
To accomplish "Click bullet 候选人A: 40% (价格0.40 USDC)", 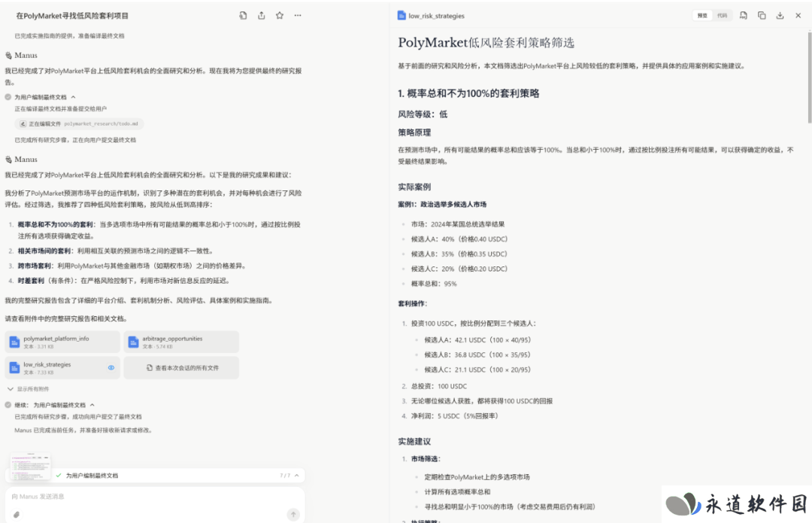I will pyautogui.click(x=459, y=239).
